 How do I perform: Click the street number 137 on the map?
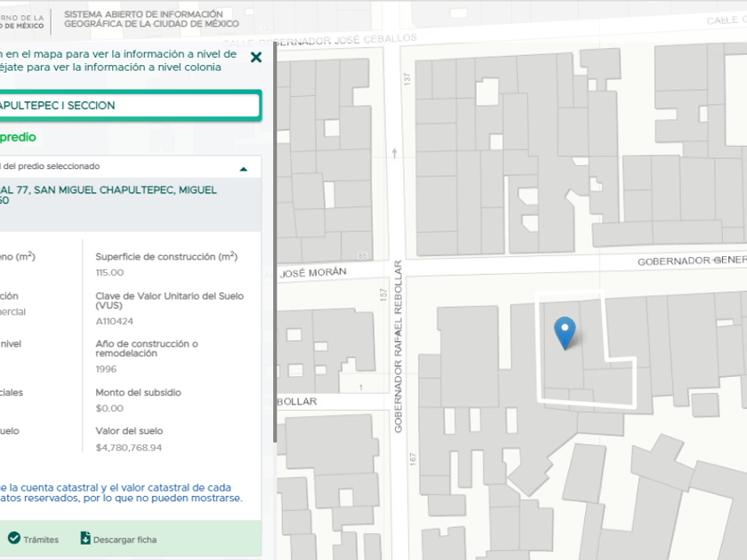[406, 79]
